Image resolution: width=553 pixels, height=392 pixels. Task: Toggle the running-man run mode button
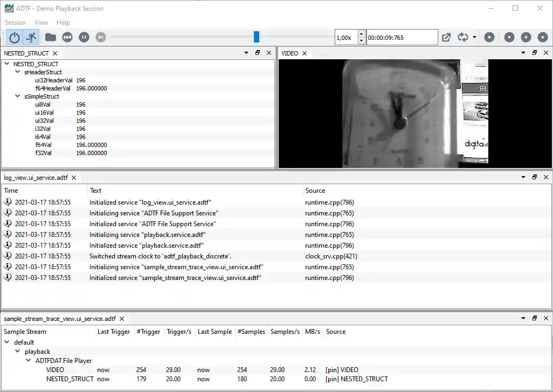click(x=31, y=37)
